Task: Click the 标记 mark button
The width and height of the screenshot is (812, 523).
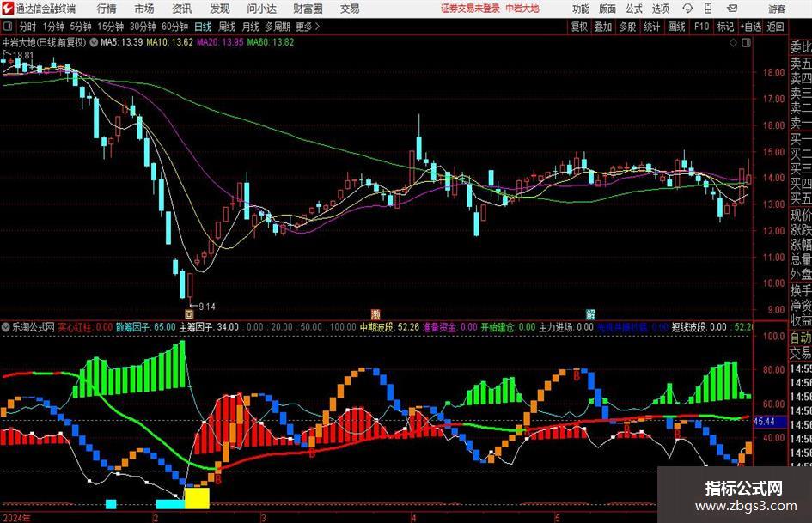Action: (x=725, y=27)
